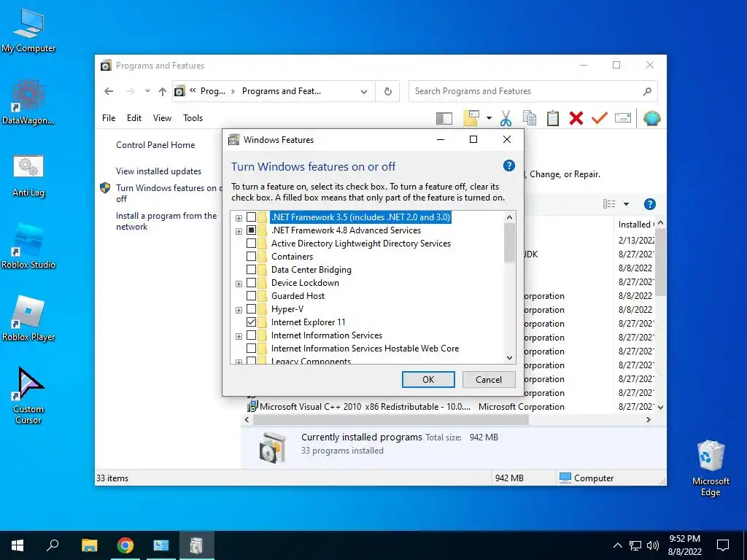
Task: Open View installed updates link
Action: pos(158,171)
